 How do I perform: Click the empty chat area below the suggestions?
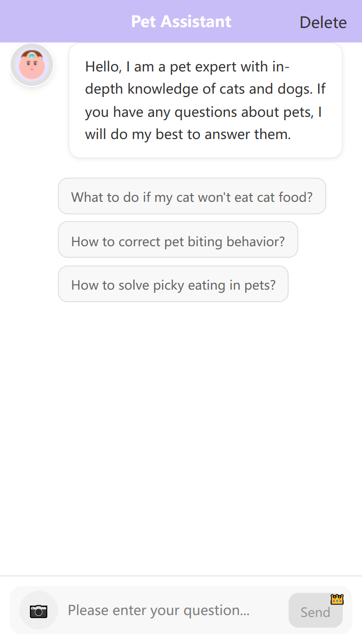pos(181,434)
